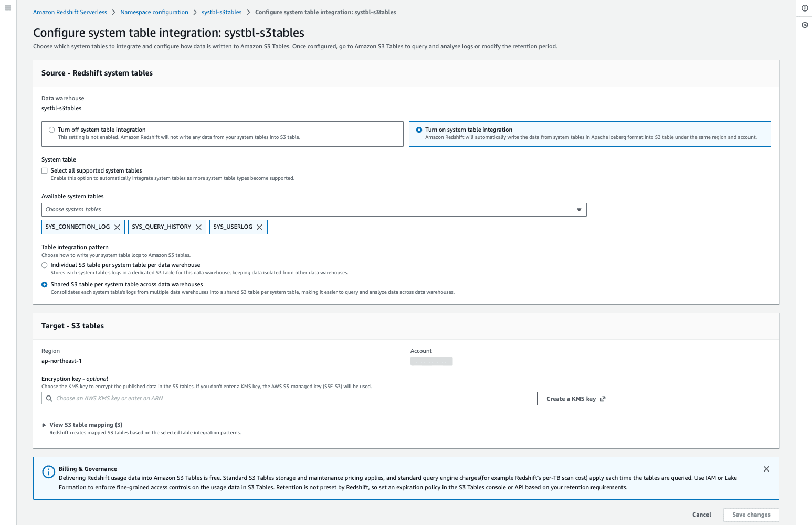Click the Save changes button
This screenshot has height=525, width=812.
click(x=751, y=515)
